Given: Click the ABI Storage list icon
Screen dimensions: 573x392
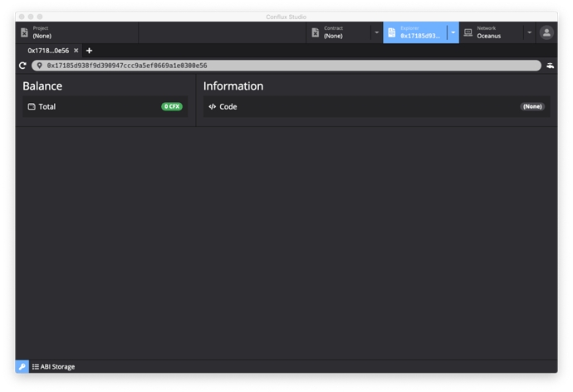Looking at the screenshot, I should click(x=36, y=366).
